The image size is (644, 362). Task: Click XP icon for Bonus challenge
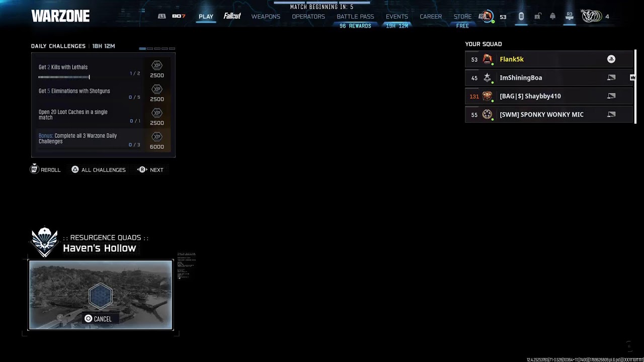(157, 136)
